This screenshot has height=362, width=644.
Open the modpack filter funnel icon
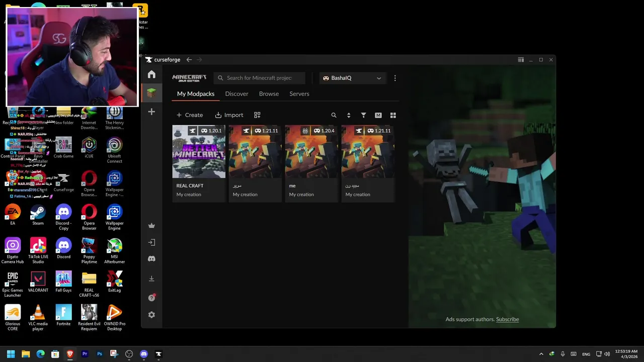[x=363, y=115]
